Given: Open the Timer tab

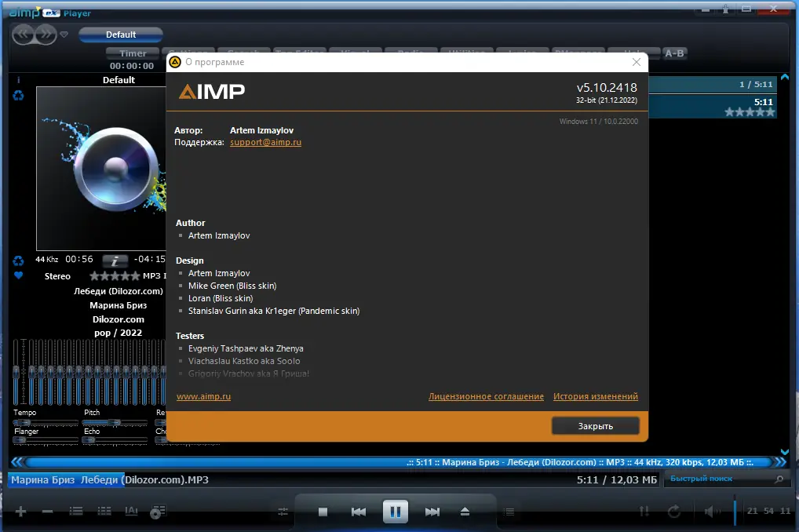Looking at the screenshot, I should pos(133,53).
